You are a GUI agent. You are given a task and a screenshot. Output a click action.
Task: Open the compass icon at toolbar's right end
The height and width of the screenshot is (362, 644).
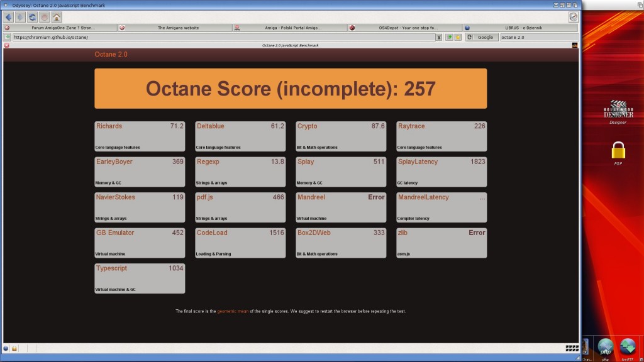[x=574, y=17]
